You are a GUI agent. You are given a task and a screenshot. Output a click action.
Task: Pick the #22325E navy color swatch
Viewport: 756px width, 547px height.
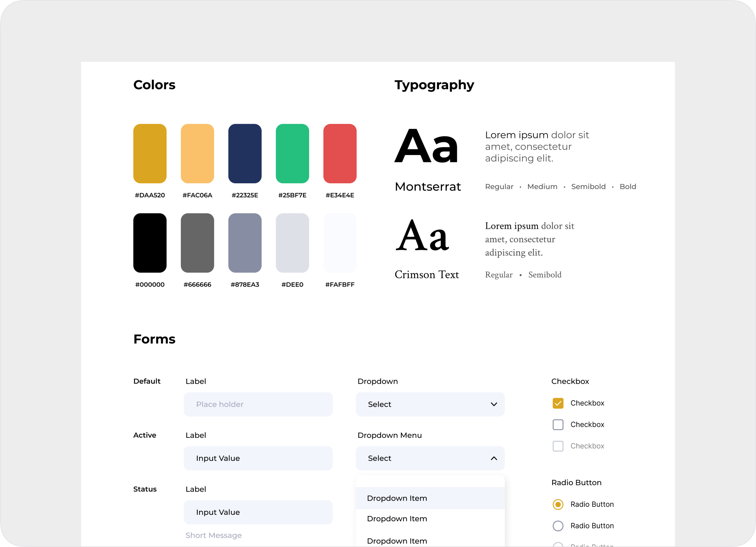point(245,154)
